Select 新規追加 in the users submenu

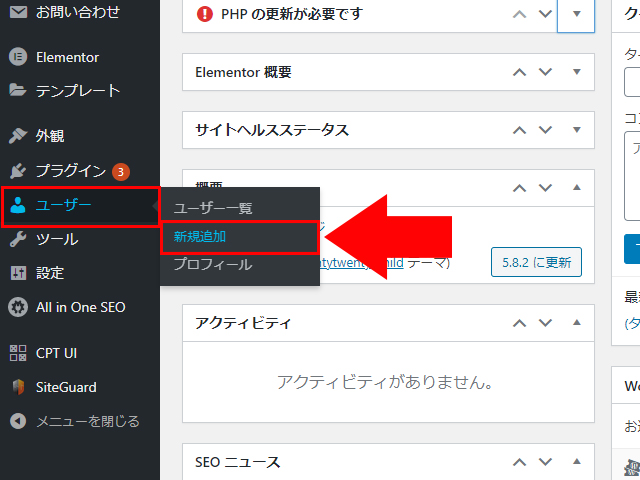click(x=200, y=236)
